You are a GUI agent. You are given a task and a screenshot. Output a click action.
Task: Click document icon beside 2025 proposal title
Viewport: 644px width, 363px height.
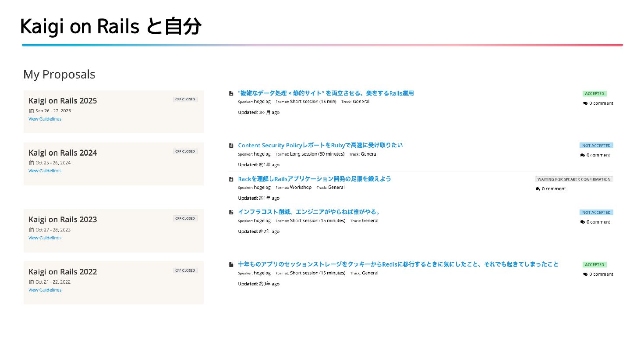[x=231, y=93]
